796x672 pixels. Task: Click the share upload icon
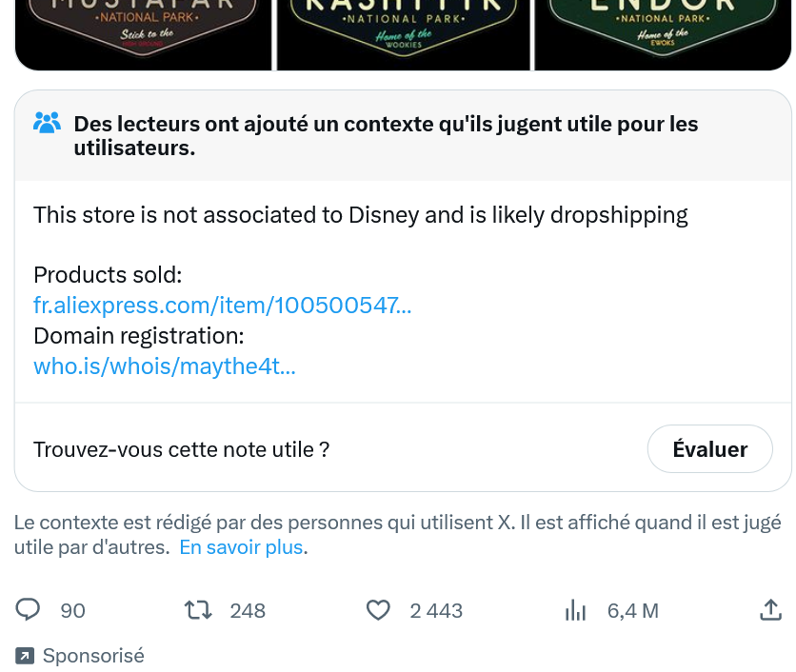coord(771,610)
